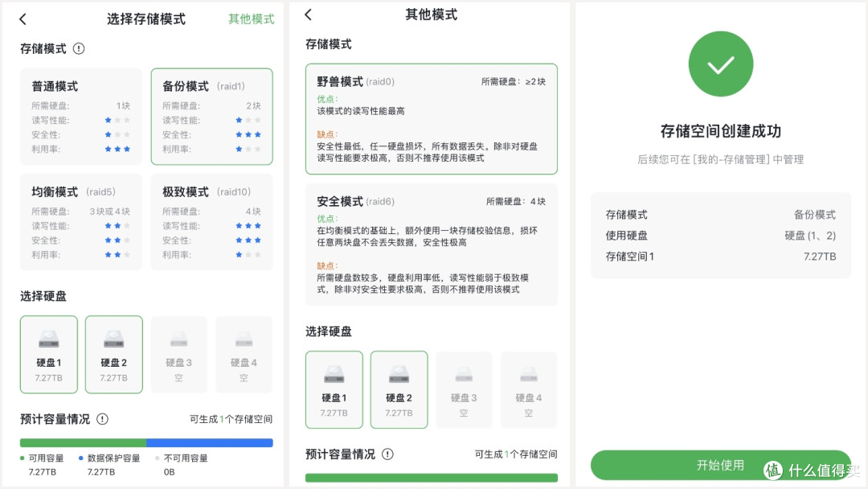Click 开始使用 button
Image resolution: width=868 pixels, height=489 pixels.
720,465
